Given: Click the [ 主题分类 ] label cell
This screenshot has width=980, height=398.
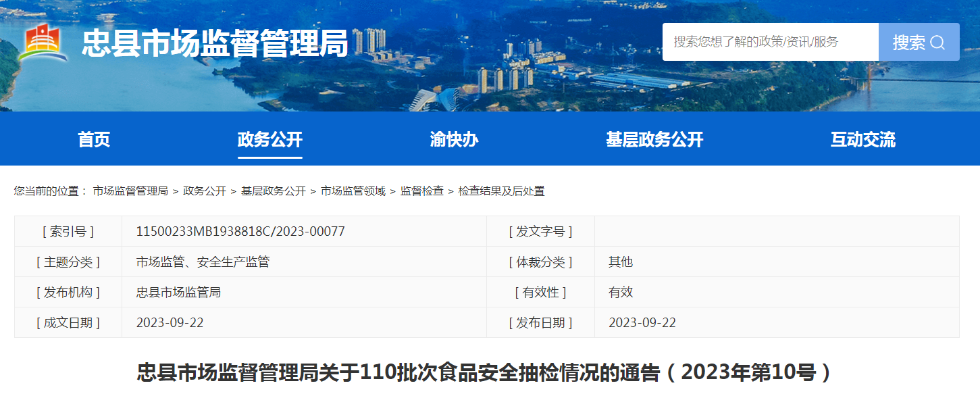Looking at the screenshot, I should pos(68,262).
